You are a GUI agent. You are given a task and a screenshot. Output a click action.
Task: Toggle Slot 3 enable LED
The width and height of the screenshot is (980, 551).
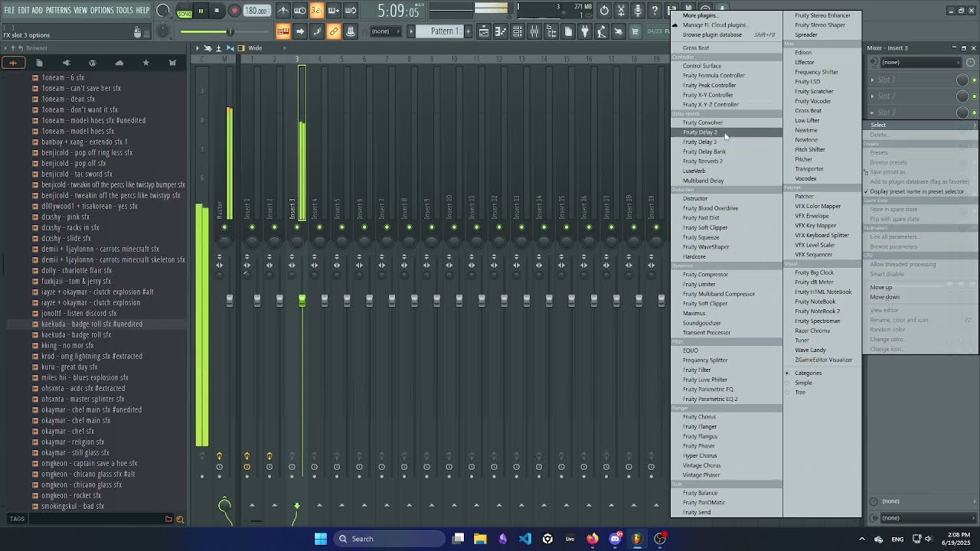click(974, 112)
